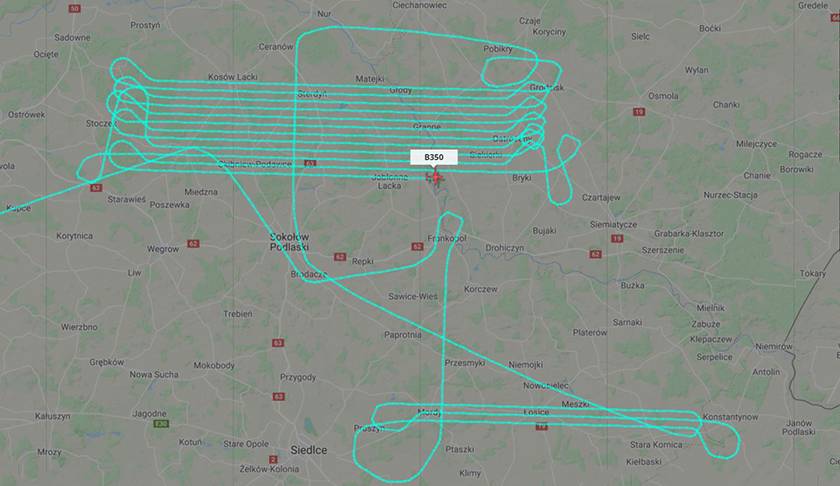Click the Nurzec-Stacja place label
This screenshot has width=840, height=486.
click(x=730, y=195)
